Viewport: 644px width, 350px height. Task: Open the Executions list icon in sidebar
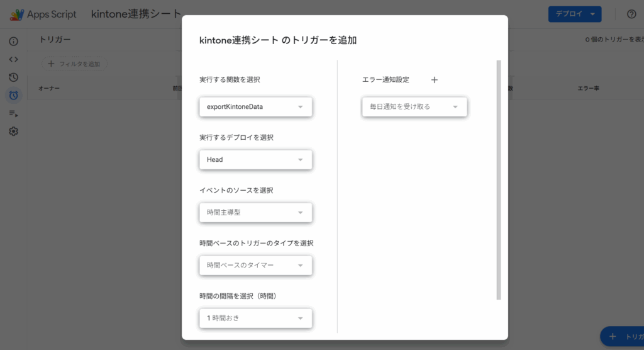14,113
